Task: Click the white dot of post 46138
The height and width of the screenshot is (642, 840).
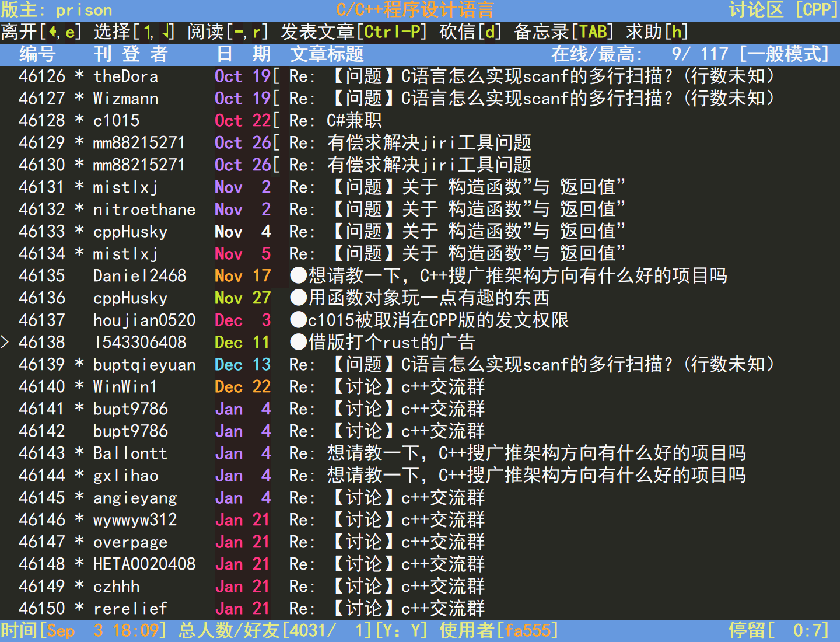Action: coord(299,342)
